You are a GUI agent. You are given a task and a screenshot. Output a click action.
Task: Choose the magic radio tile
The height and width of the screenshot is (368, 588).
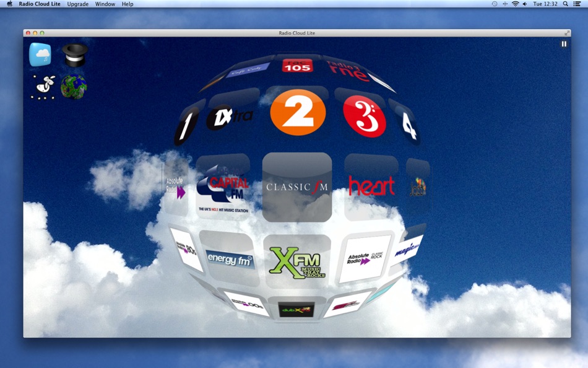[407, 249]
